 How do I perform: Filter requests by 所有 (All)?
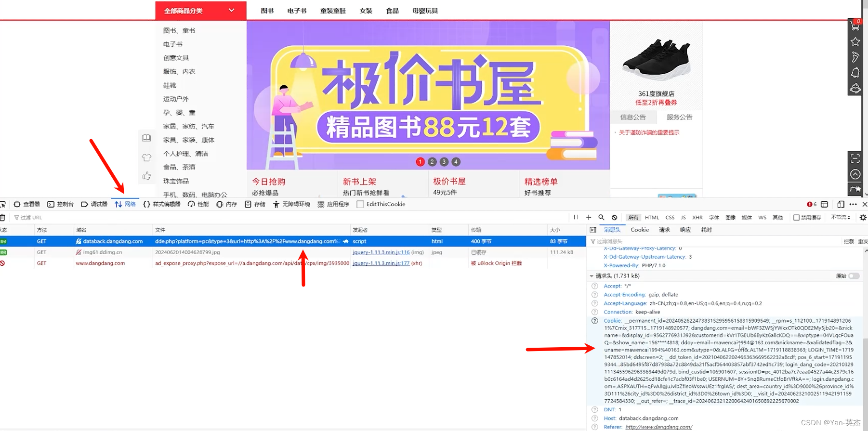click(633, 218)
